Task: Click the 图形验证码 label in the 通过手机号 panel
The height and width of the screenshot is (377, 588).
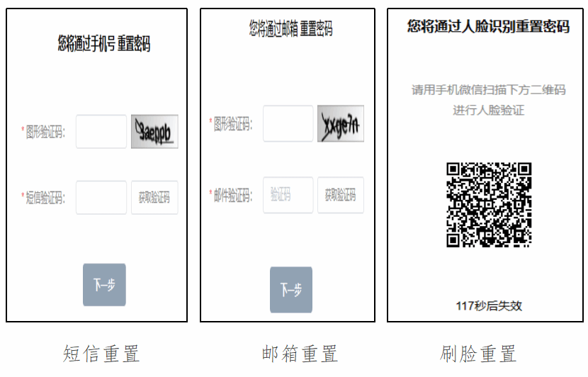Action: pyautogui.click(x=45, y=132)
